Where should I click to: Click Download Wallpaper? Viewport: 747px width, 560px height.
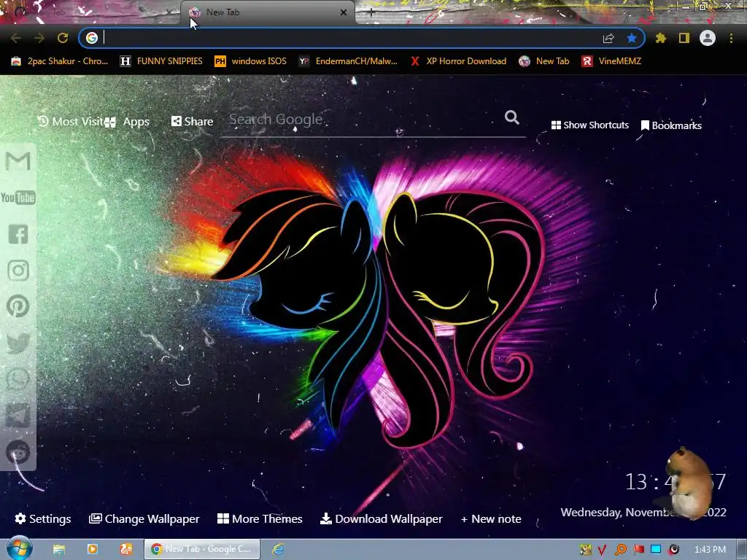coord(382,518)
